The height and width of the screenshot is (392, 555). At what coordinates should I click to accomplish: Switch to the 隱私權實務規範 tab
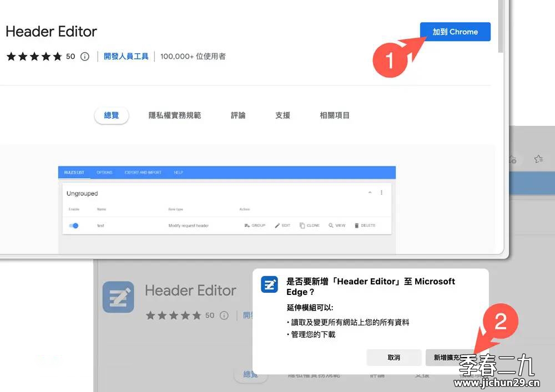click(x=174, y=115)
